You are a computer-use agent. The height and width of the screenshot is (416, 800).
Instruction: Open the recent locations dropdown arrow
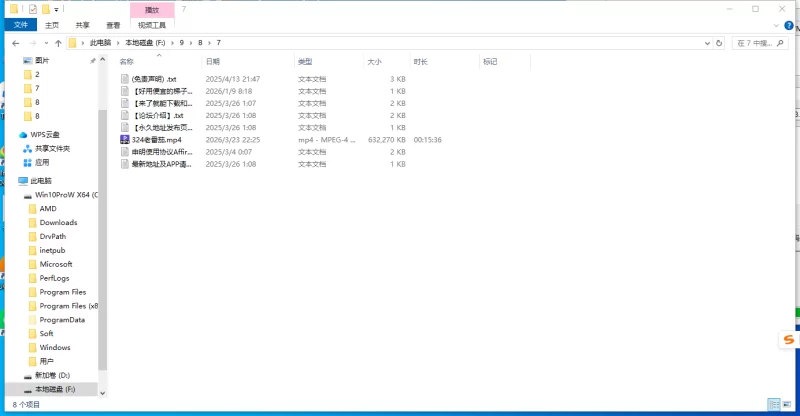click(x=46, y=43)
